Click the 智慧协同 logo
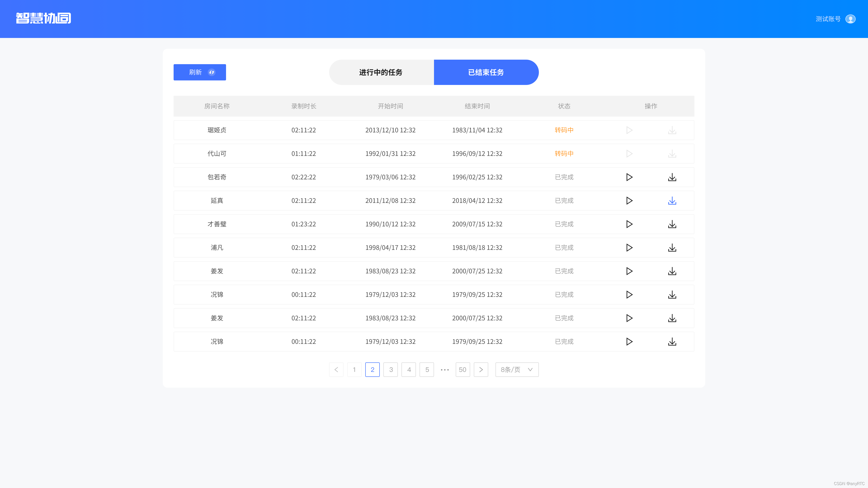868x488 pixels. [x=43, y=18]
